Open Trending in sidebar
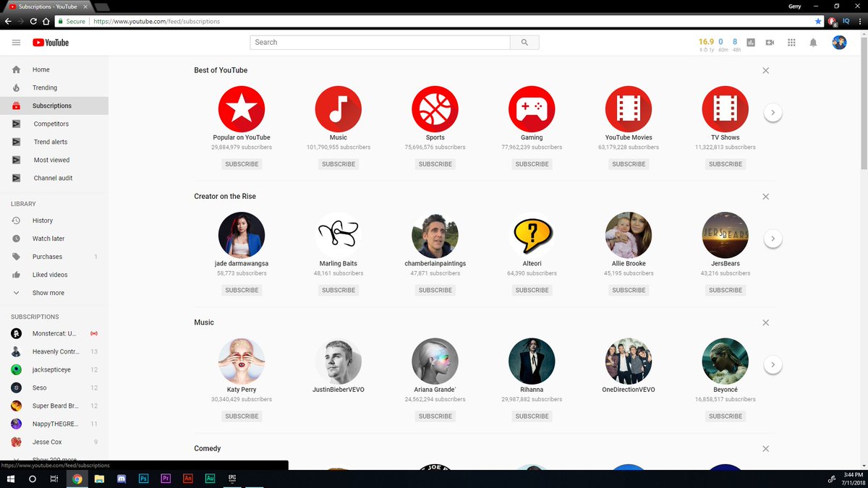Screen dimensions: 868x488 [54, 87]
